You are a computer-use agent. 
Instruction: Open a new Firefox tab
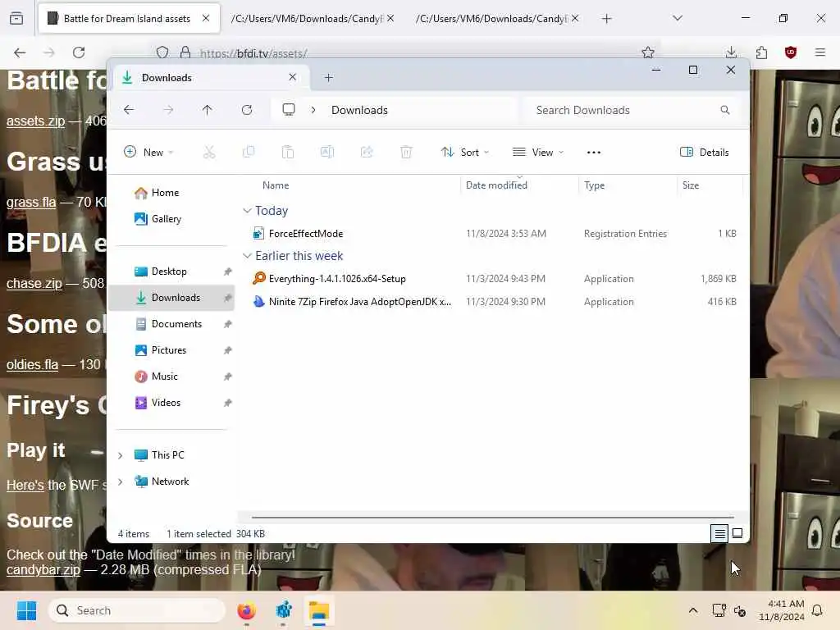coord(606,19)
